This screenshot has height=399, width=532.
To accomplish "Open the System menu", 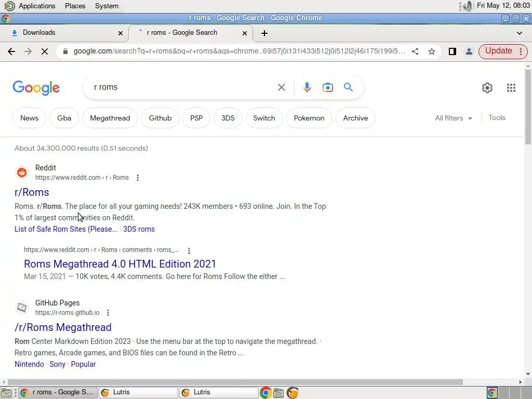I will [x=107, y=6].
